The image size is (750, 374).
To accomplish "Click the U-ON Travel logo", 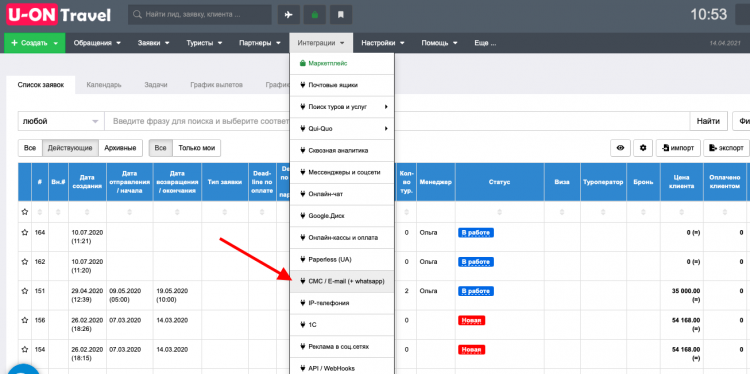I will pyautogui.click(x=58, y=15).
